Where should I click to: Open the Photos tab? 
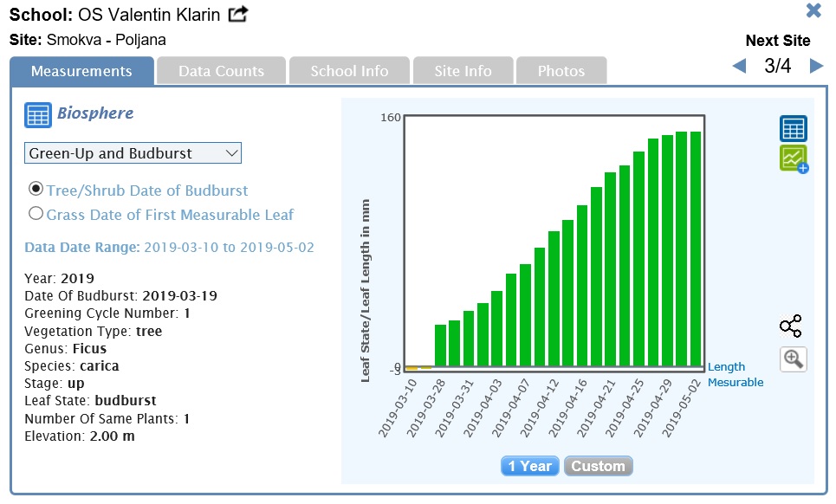pyautogui.click(x=561, y=71)
